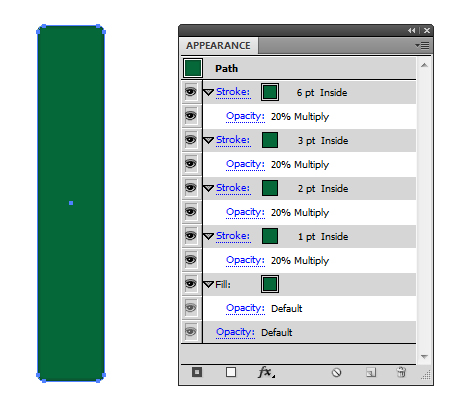Hide the Fill attribute with its eye icon

191,284
